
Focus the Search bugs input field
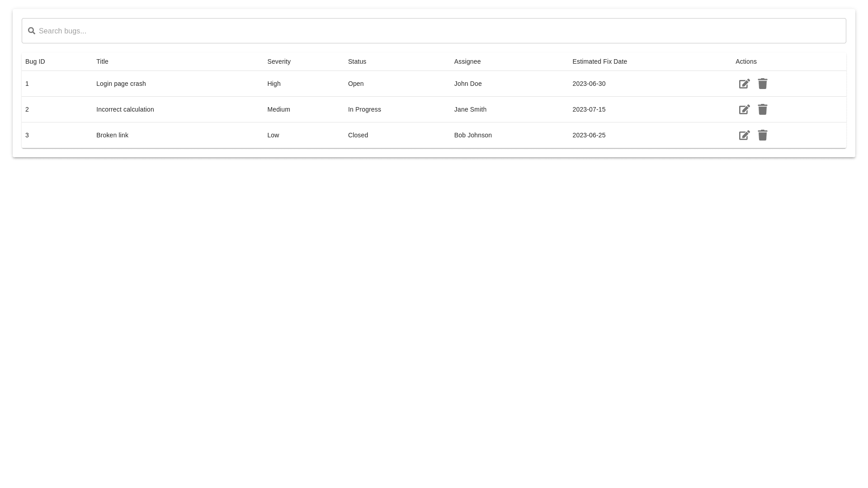point(434,31)
